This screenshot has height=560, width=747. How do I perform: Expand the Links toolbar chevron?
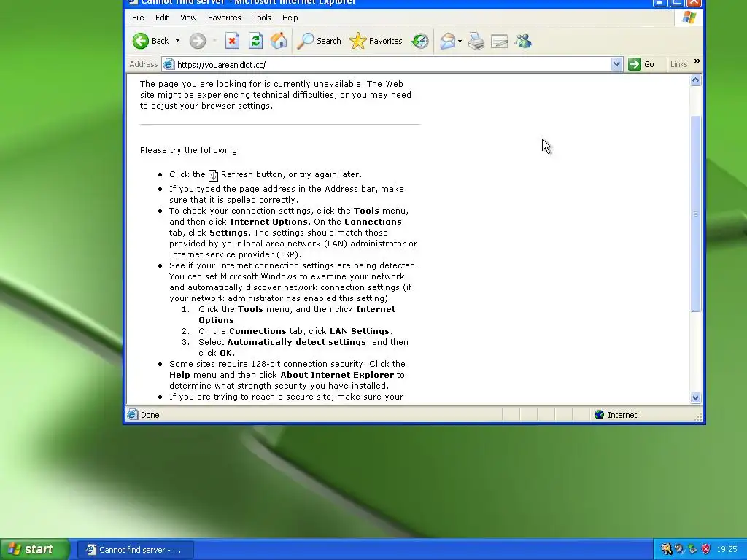click(x=697, y=61)
